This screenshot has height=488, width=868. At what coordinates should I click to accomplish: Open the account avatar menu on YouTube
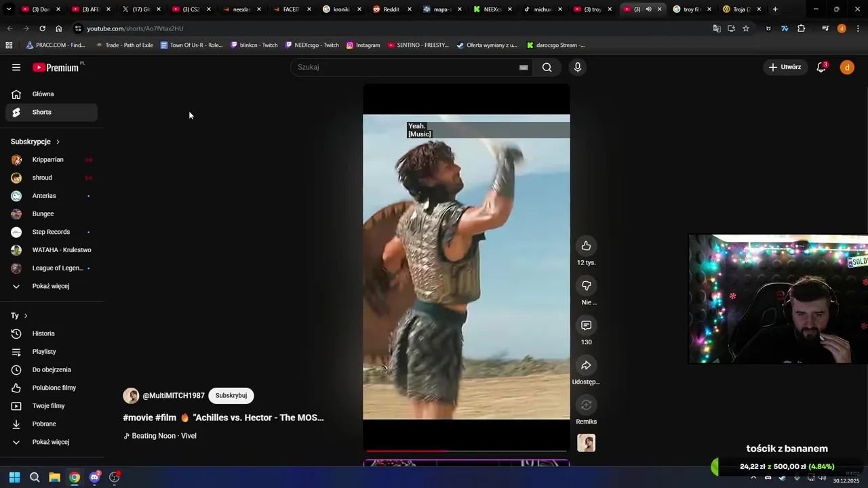point(847,67)
